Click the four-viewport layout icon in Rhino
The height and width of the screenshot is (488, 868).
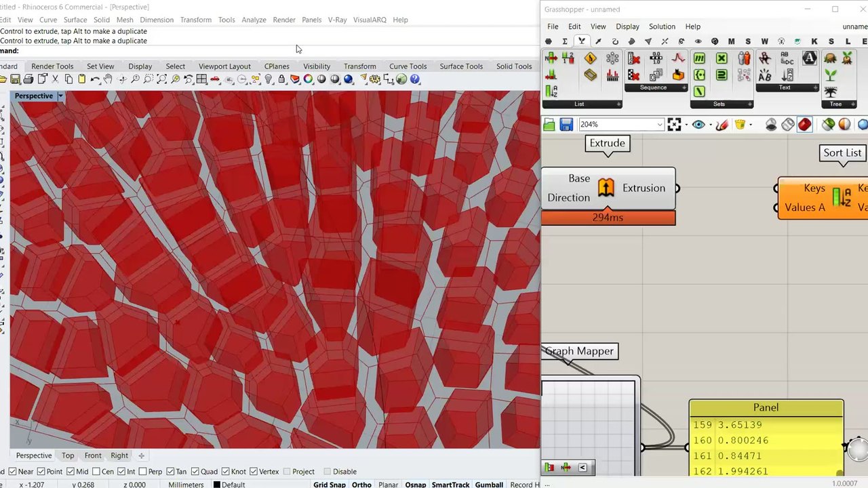[201, 79]
